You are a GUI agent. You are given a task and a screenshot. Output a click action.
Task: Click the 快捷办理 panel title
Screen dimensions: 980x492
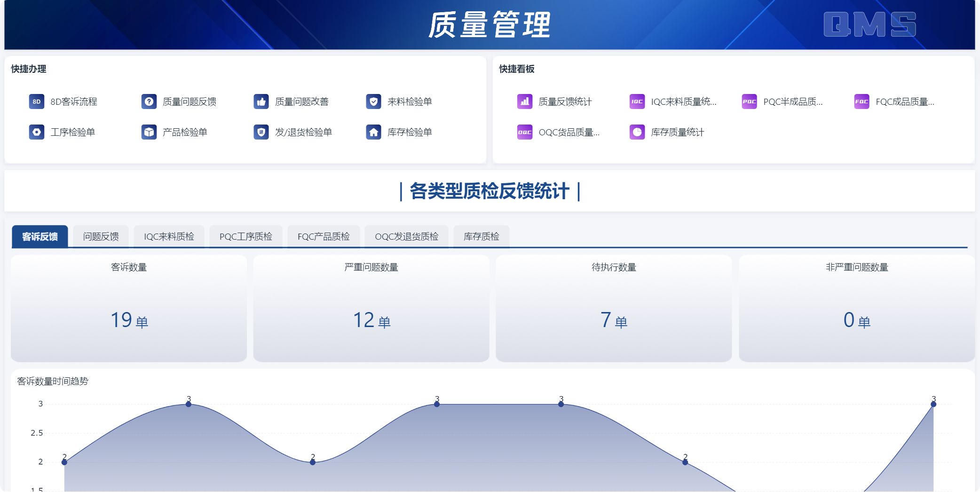[x=29, y=69]
